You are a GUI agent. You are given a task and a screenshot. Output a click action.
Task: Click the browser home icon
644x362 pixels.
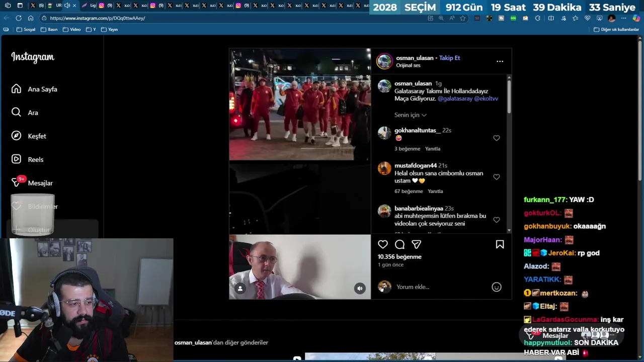(31, 18)
